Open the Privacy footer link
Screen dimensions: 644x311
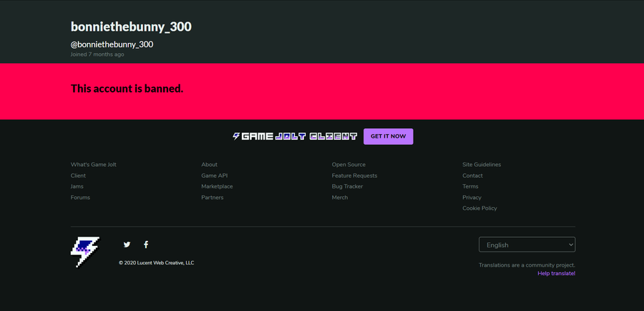(x=472, y=198)
